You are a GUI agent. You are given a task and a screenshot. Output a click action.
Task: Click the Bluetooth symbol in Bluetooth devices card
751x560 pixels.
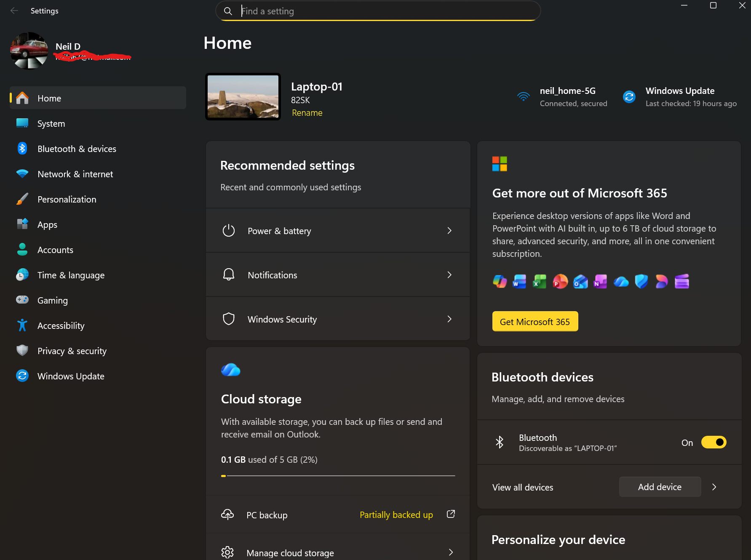pyautogui.click(x=500, y=442)
